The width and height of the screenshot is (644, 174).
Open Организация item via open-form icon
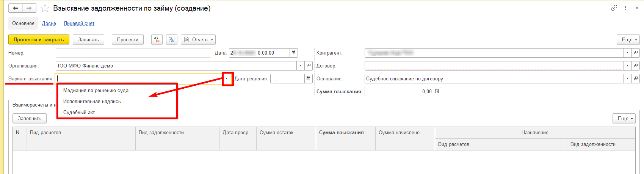309,66
